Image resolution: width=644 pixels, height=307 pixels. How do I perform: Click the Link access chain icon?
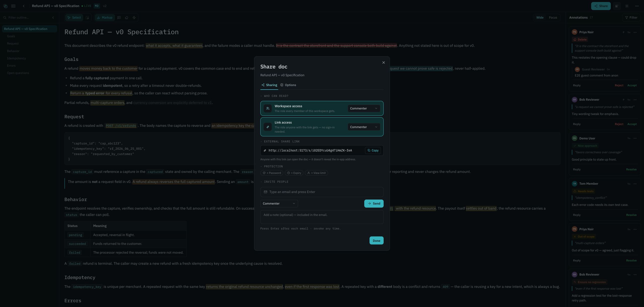pyautogui.click(x=268, y=127)
